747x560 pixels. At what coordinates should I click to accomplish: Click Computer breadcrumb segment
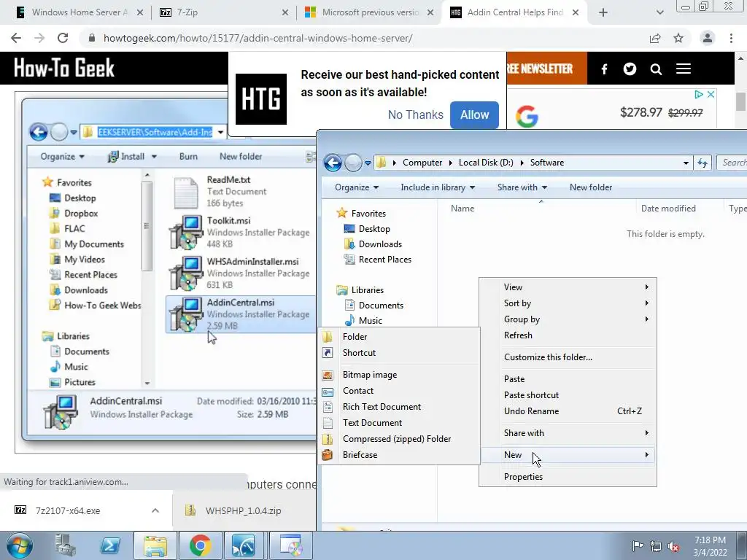pos(422,163)
